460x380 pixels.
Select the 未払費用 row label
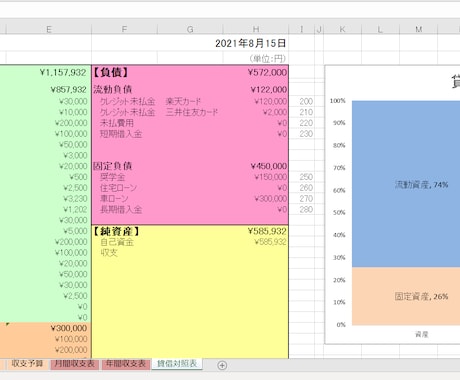(x=117, y=123)
